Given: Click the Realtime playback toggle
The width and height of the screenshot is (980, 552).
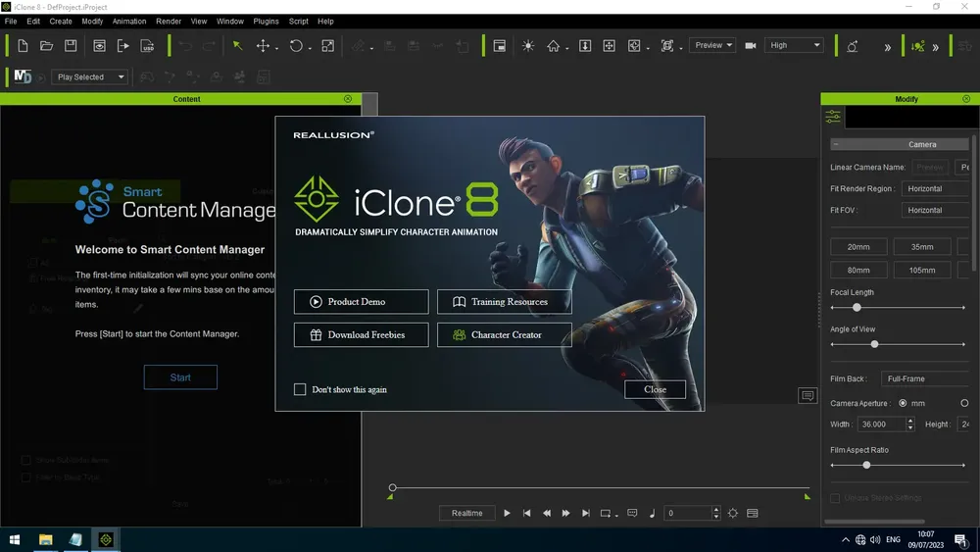Looking at the screenshot, I should pos(466,513).
